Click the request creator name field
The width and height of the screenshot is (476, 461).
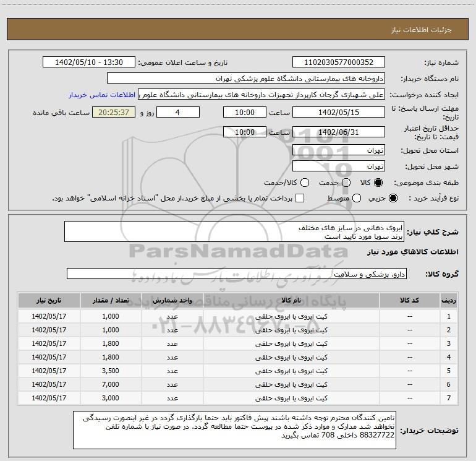point(261,95)
